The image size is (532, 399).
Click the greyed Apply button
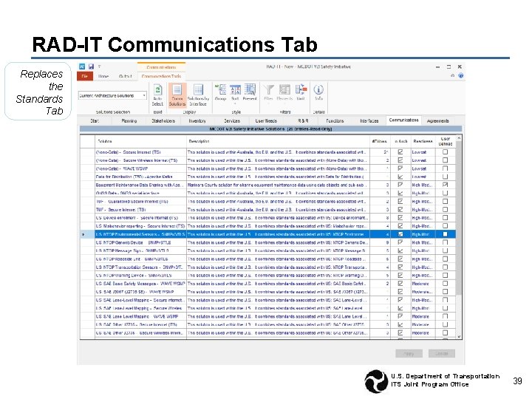(409, 353)
